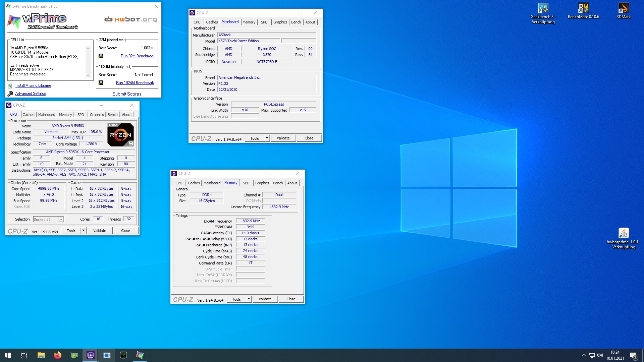Viewport: 644px width, 362px height.
Task: Click the Submit Scores link
Action: [127, 94]
